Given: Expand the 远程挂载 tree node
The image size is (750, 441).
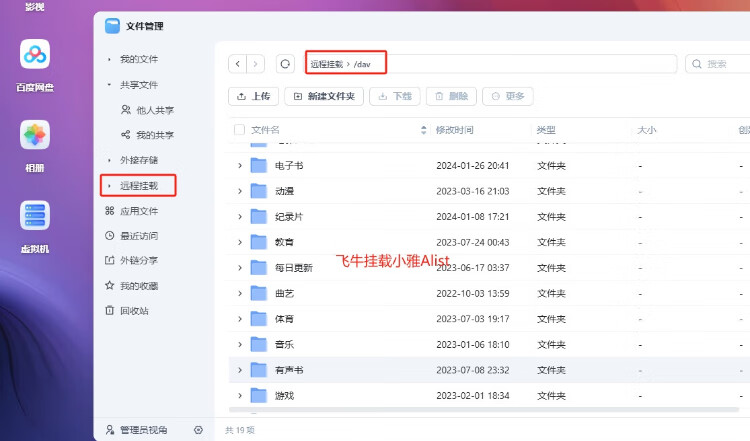Looking at the screenshot, I should pos(110,186).
